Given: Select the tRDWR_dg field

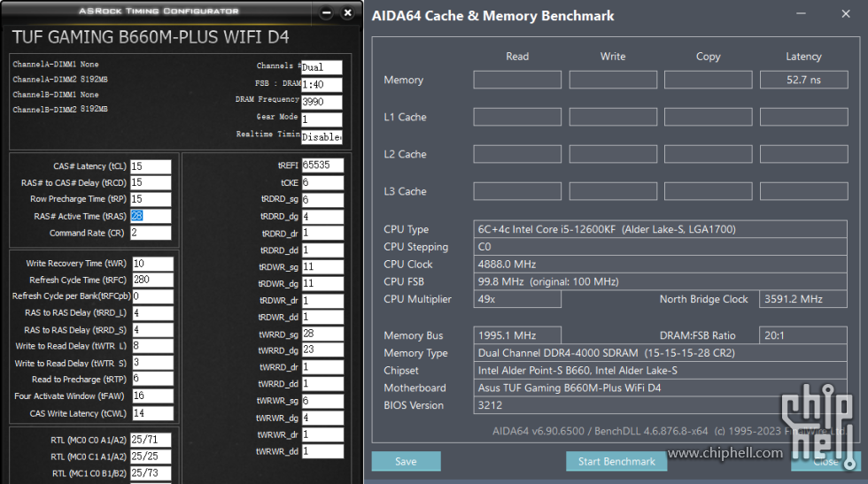Looking at the screenshot, I should tap(322, 283).
